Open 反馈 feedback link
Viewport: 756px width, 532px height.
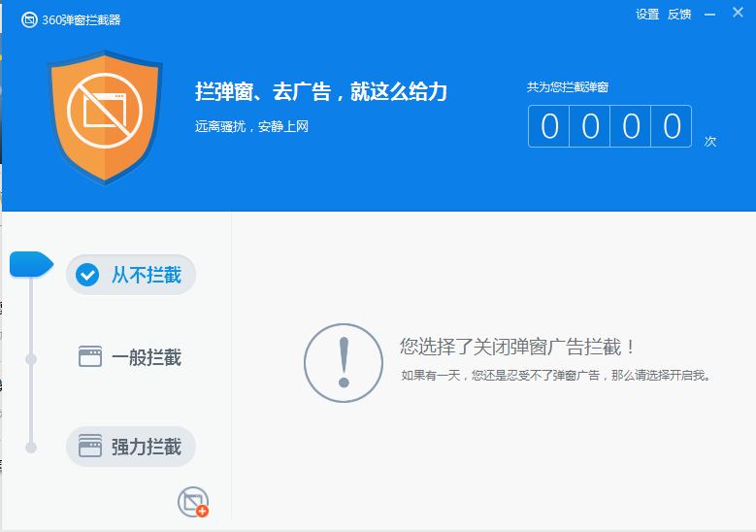pos(679,15)
